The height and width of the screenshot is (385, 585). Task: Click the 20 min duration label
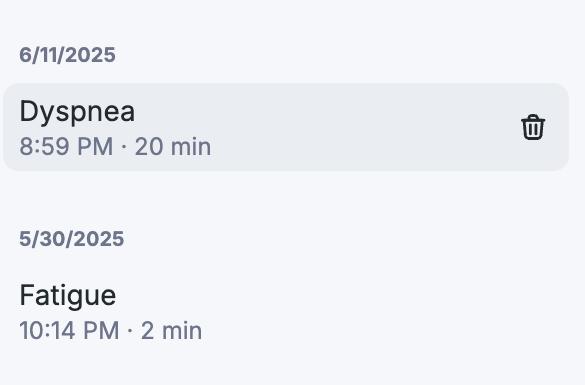[x=173, y=146]
